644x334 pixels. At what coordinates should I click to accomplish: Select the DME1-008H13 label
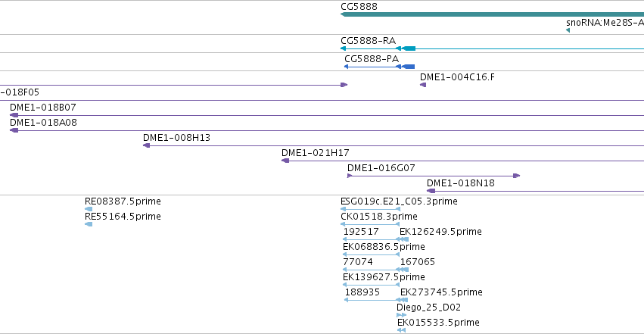(176, 138)
